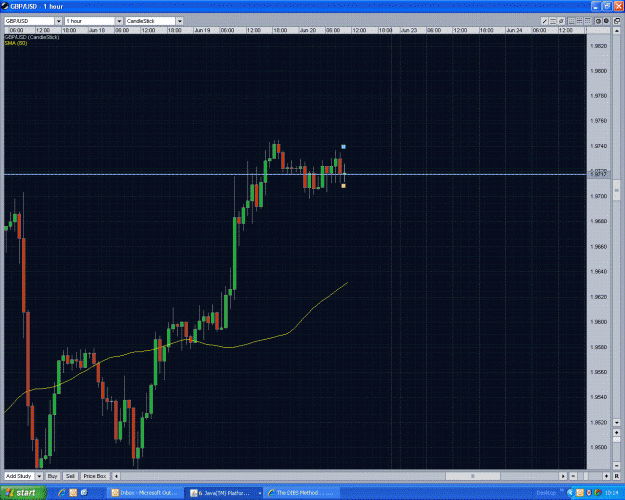The height and width of the screenshot is (500, 625).
Task: Click horizontal scrollbar thumb at bottom
Action: (x=473, y=476)
